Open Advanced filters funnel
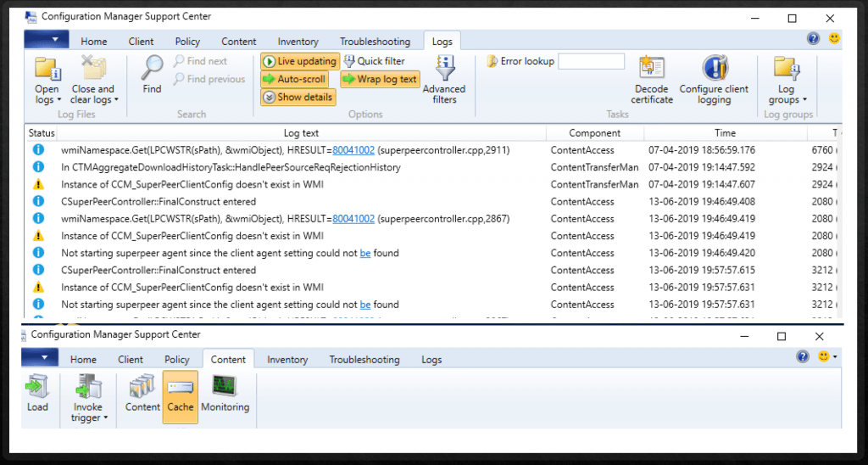Screen dimensions: 868x465 click(444, 79)
